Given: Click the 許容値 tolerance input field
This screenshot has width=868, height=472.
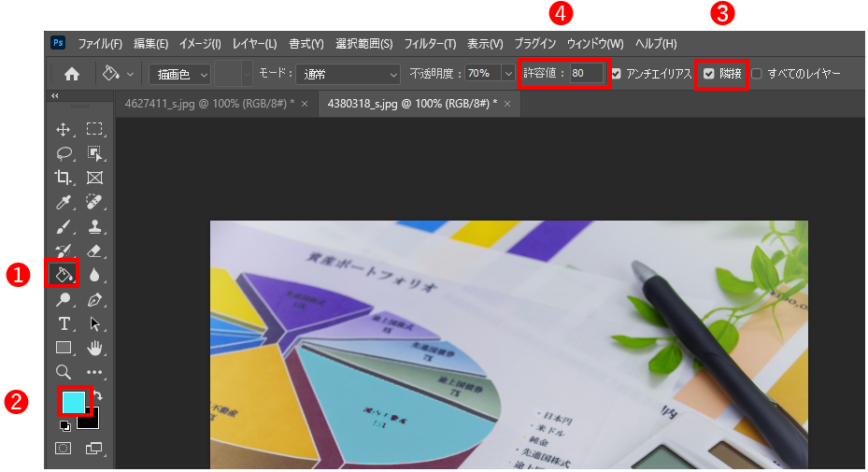Looking at the screenshot, I should point(588,74).
